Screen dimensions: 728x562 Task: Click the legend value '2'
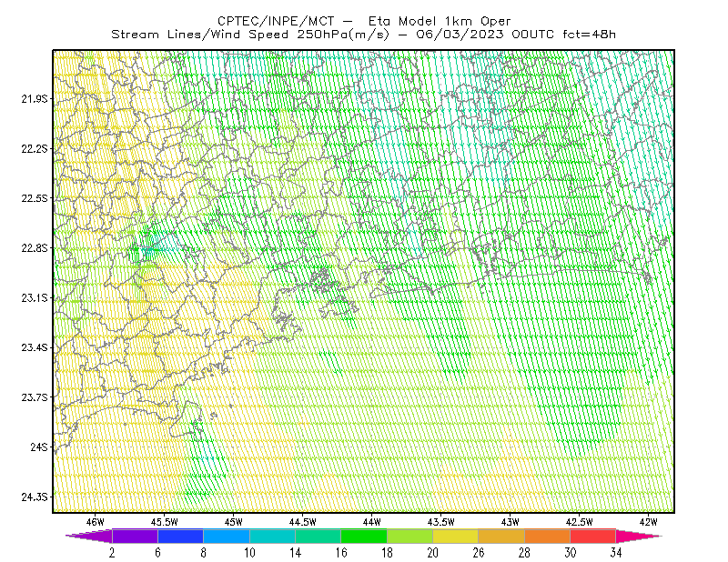pos(112,553)
